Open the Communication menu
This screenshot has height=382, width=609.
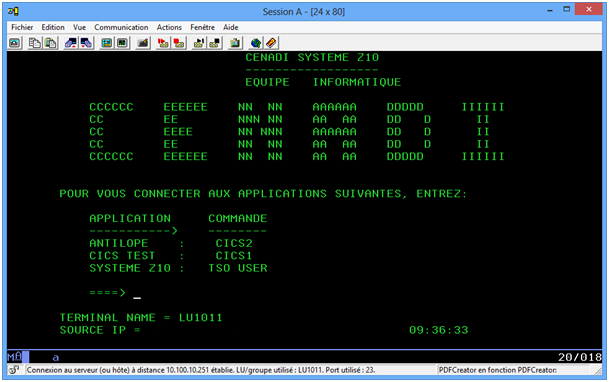tap(121, 27)
